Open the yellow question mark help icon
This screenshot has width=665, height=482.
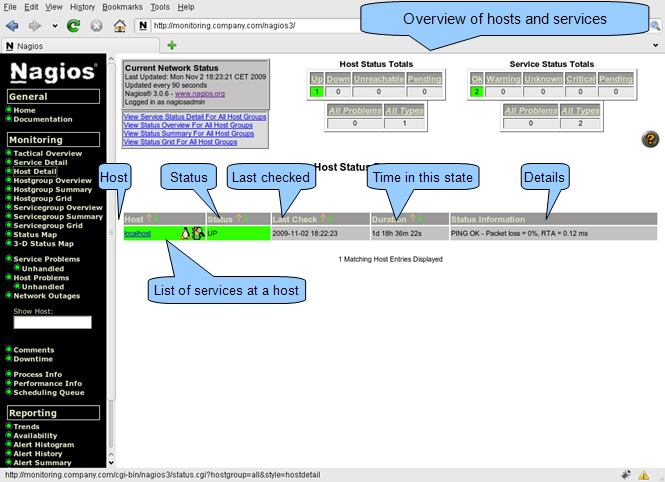[x=650, y=139]
